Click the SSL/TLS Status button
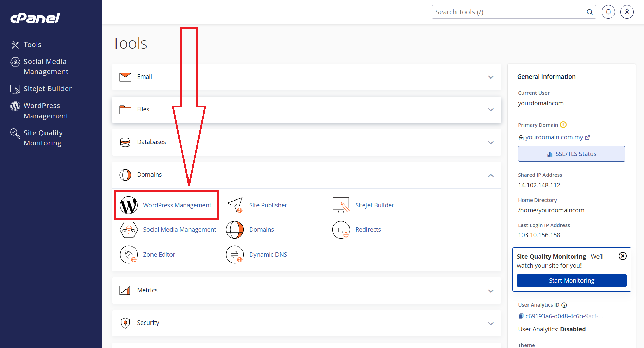This screenshot has height=348, width=644. click(x=572, y=154)
